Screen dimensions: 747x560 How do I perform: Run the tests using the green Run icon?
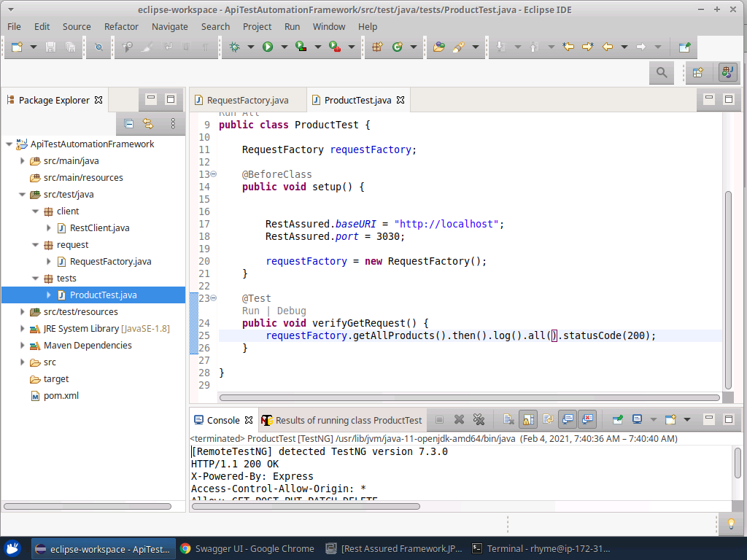266,47
